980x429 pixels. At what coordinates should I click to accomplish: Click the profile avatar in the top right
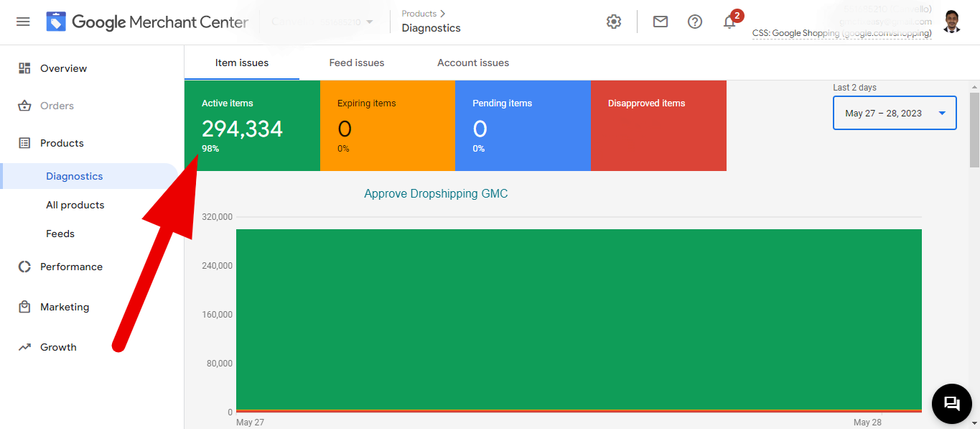tap(951, 22)
